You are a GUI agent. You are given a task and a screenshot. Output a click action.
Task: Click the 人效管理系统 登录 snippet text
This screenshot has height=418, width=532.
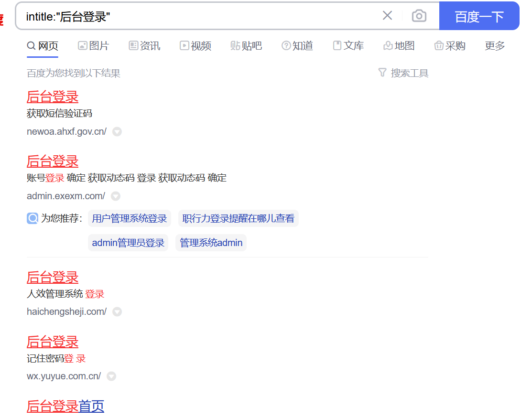pos(65,294)
